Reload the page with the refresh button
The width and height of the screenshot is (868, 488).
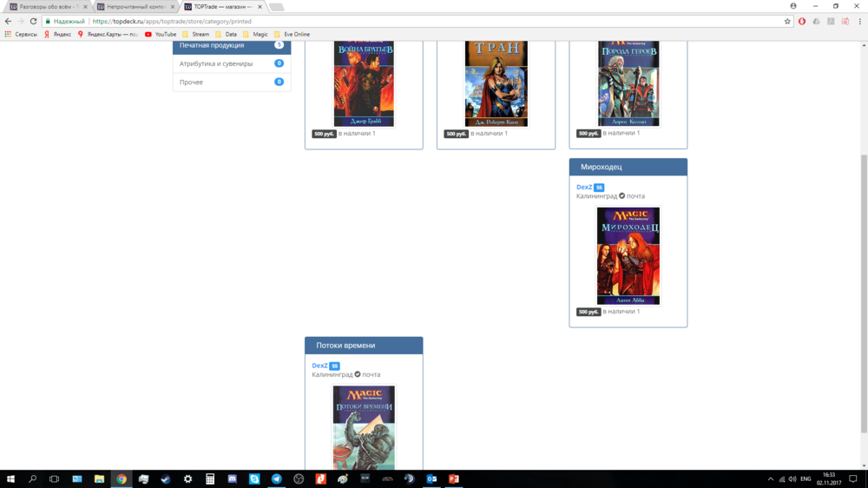point(33,21)
